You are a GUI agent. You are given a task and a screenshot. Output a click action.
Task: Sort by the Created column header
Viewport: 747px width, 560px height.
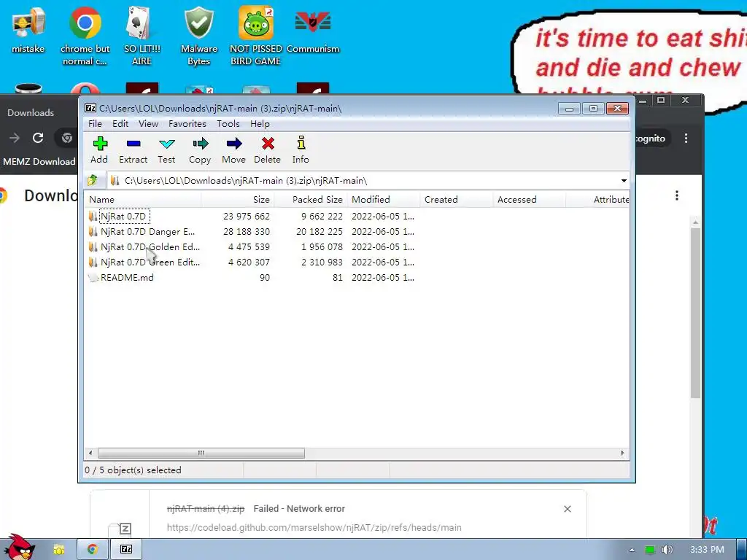457,200
